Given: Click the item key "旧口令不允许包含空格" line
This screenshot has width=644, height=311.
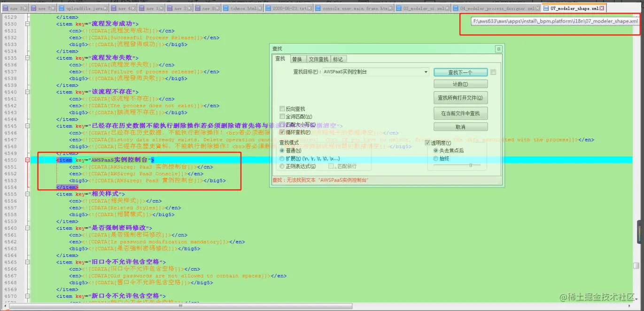Looking at the screenshot, I should tap(111, 262).
